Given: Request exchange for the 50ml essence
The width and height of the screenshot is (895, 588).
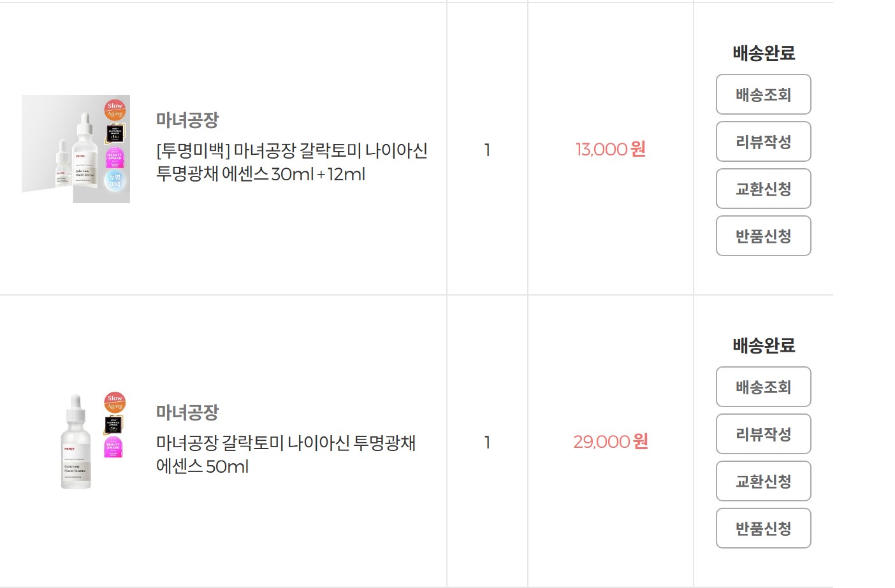Looking at the screenshot, I should pos(764,481).
